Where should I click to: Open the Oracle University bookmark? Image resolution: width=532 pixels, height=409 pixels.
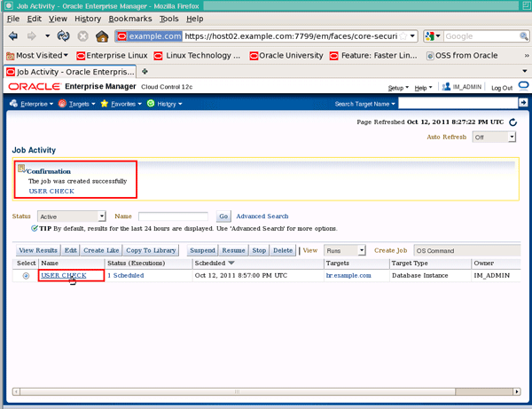coord(286,55)
